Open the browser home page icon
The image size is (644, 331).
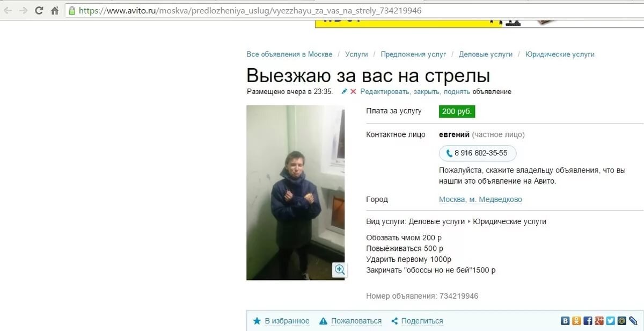tap(54, 10)
